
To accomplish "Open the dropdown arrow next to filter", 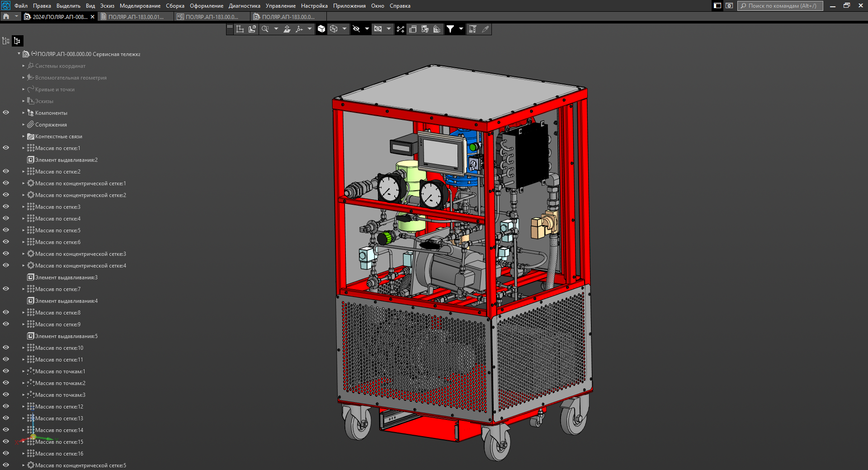I will tap(461, 29).
